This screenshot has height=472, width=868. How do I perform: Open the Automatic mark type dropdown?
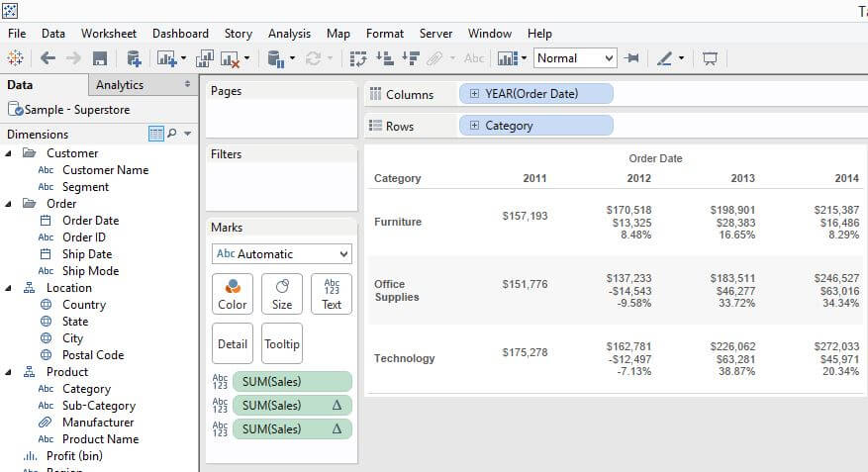282,254
